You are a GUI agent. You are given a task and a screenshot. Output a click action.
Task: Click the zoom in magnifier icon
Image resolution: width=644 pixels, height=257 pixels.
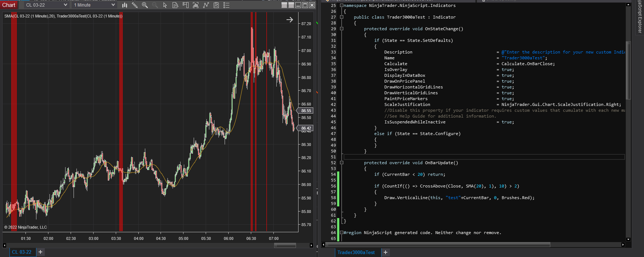point(145,5)
